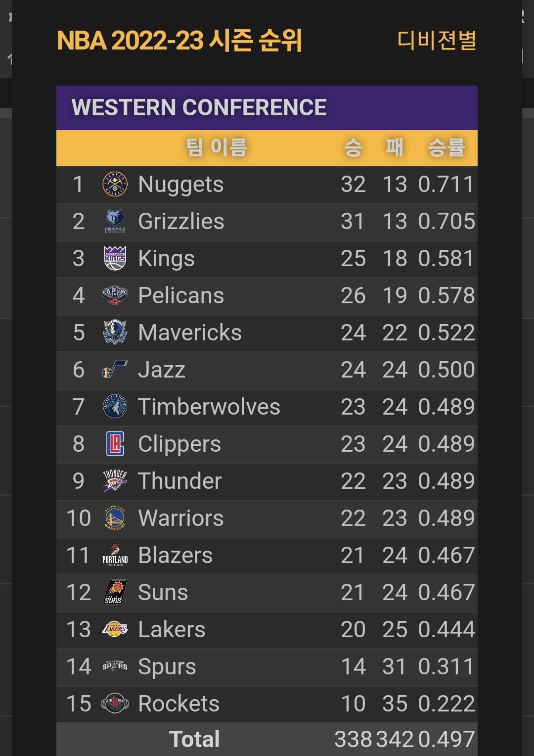This screenshot has height=756, width=534.
Task: Click the Denver Nuggets team logo
Action: [x=115, y=184]
